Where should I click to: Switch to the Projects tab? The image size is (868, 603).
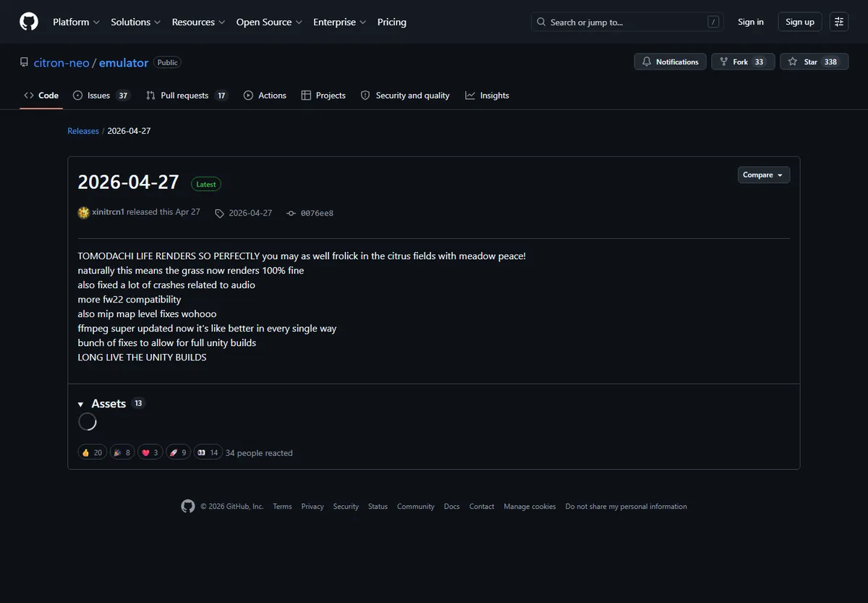tap(323, 96)
